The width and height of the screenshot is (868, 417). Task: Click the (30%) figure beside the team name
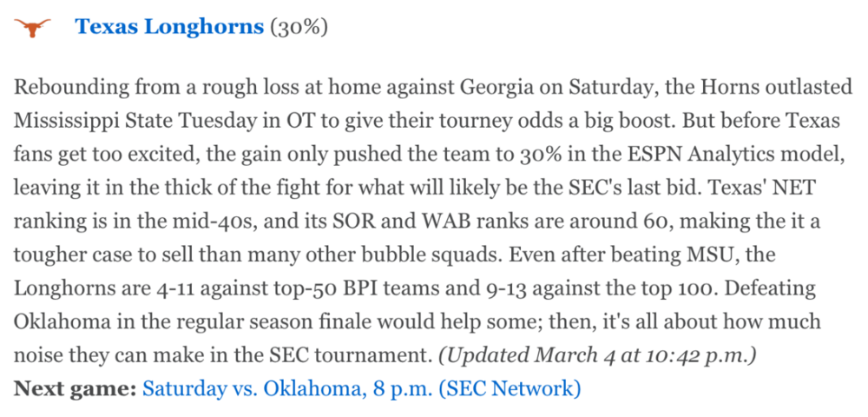[299, 27]
